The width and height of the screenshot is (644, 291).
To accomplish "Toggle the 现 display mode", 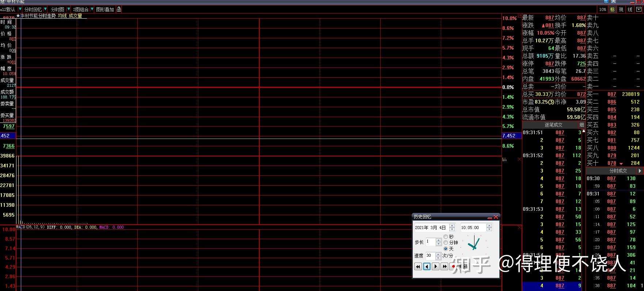I will pos(621,9).
